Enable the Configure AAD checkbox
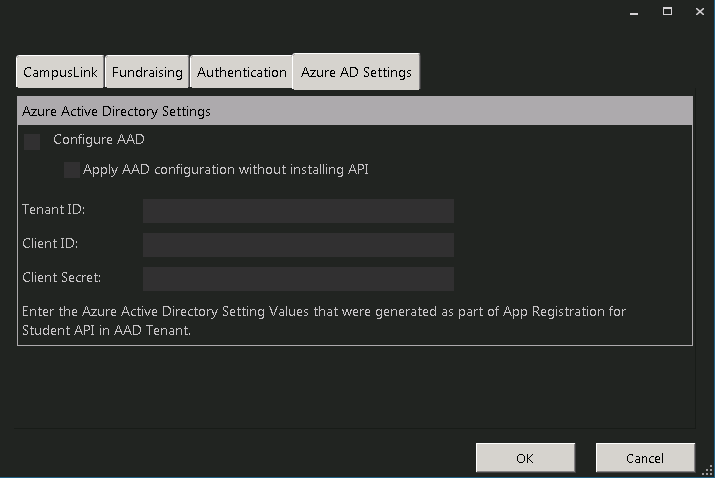715x478 pixels. (32, 141)
